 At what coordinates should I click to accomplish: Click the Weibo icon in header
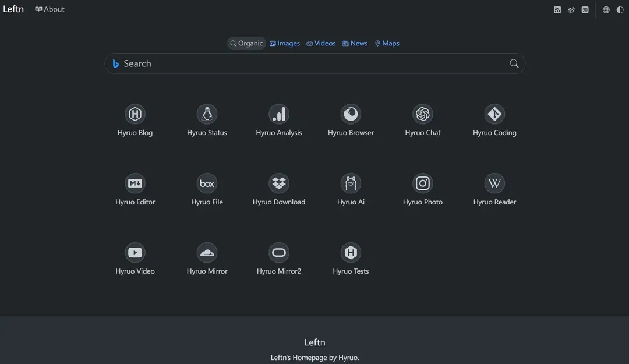571,10
